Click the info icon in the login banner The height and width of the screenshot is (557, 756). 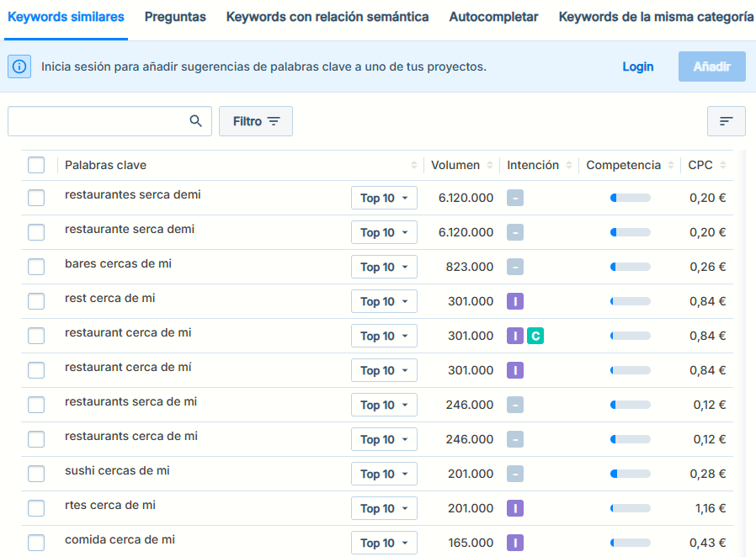point(19,66)
